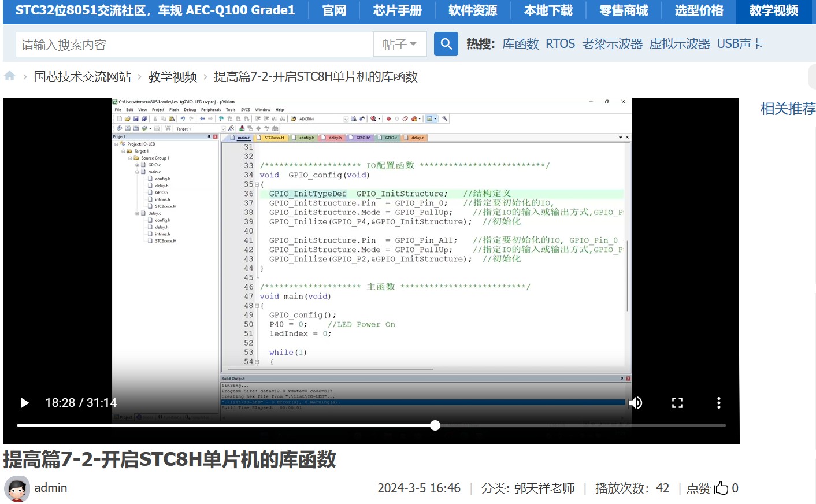Image resolution: width=816 pixels, height=504 pixels.
Task: Click the 虚拟示波器 hot search link
Action: pos(680,44)
